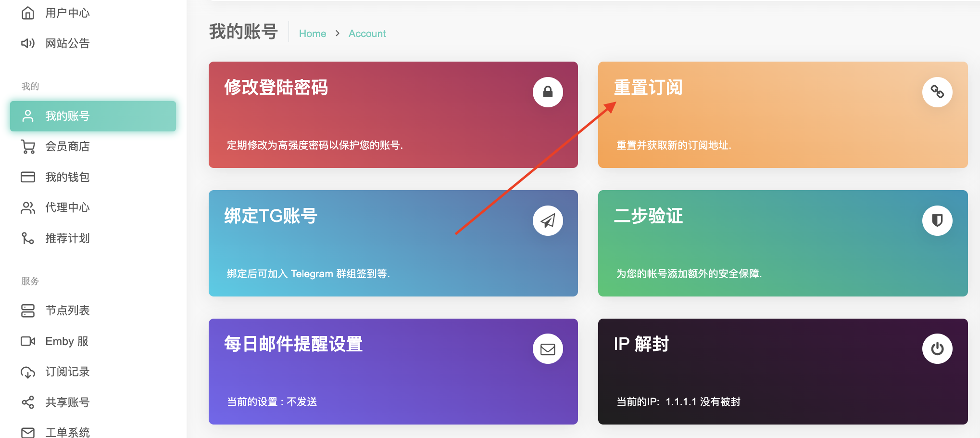This screenshot has width=980, height=438.
Task: Open 订阅记录 in the sidebar
Action: [67, 372]
